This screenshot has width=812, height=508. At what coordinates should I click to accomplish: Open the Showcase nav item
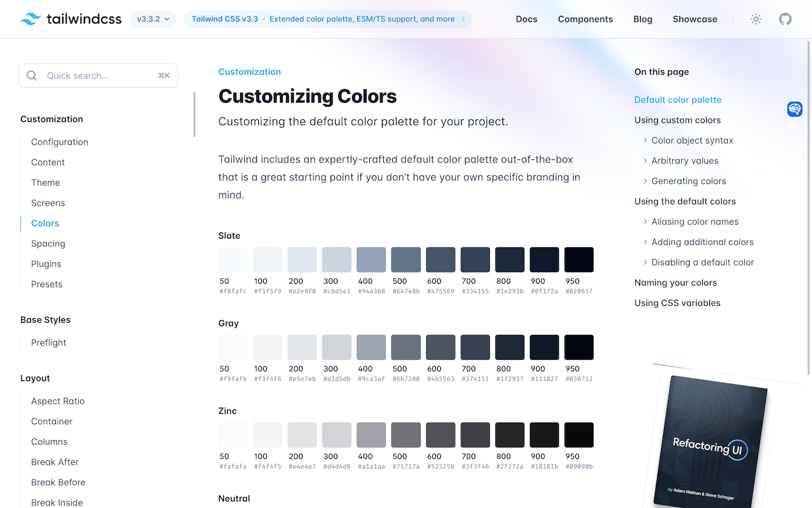695,19
